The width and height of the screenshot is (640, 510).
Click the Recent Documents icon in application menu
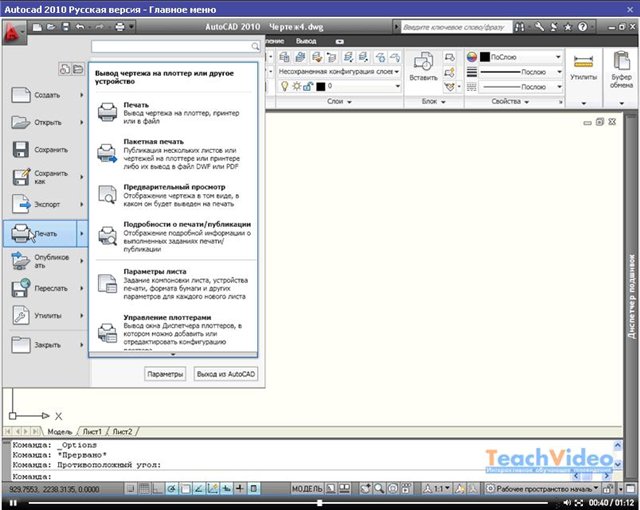coord(65,69)
